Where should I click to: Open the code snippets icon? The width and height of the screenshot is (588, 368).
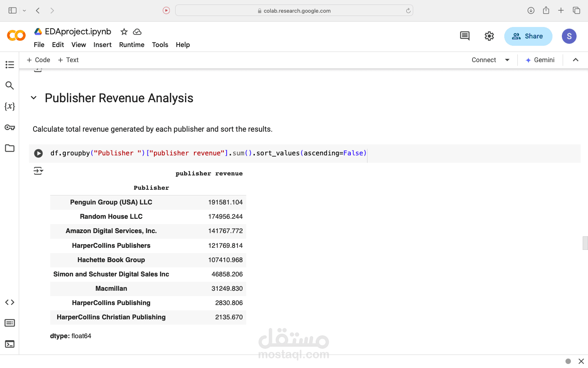click(x=10, y=302)
